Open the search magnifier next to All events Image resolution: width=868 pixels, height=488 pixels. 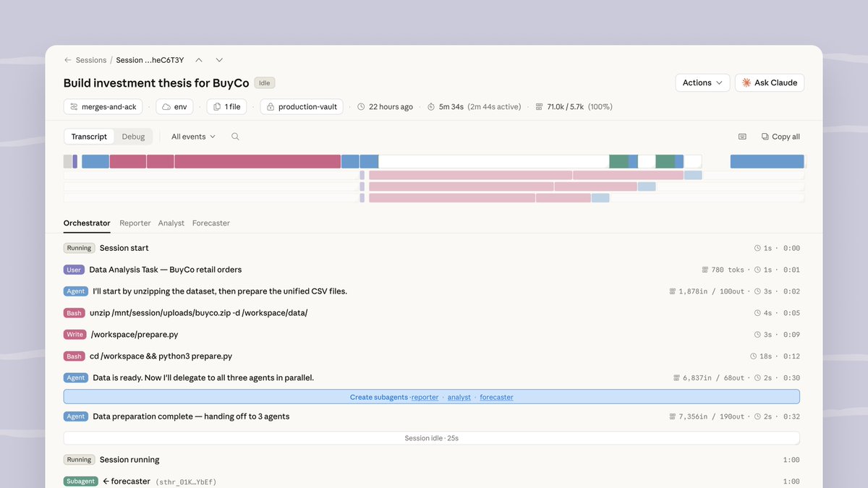[234, 136]
